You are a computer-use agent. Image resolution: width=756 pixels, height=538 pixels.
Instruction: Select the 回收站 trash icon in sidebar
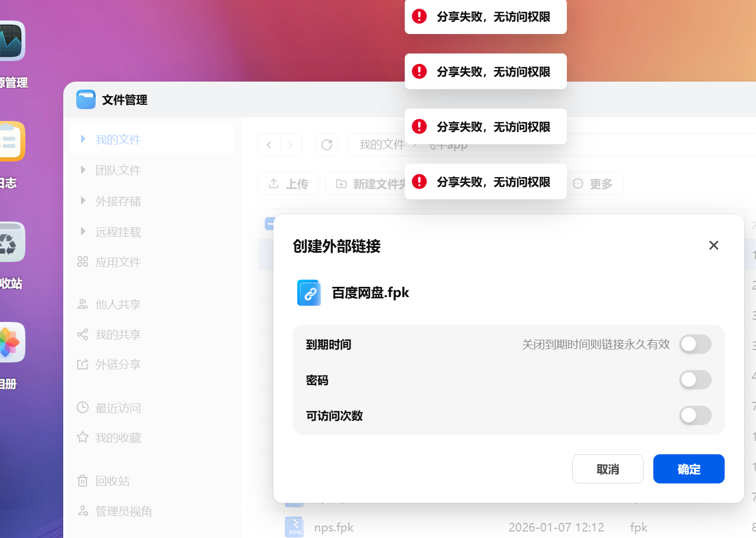[82, 481]
